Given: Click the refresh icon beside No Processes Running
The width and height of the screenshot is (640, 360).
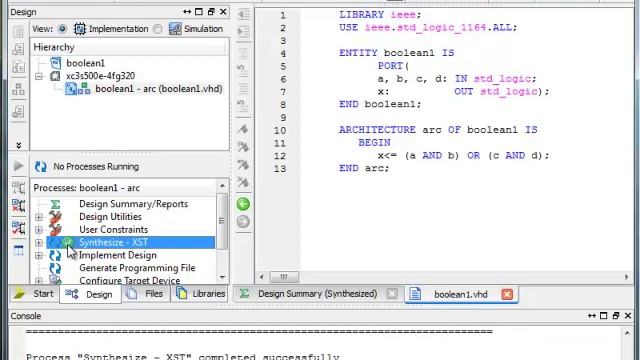Looking at the screenshot, I should coord(41,167).
